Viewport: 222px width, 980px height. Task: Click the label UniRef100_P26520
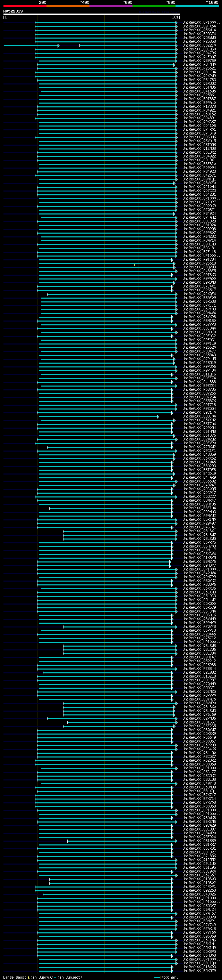199,347
